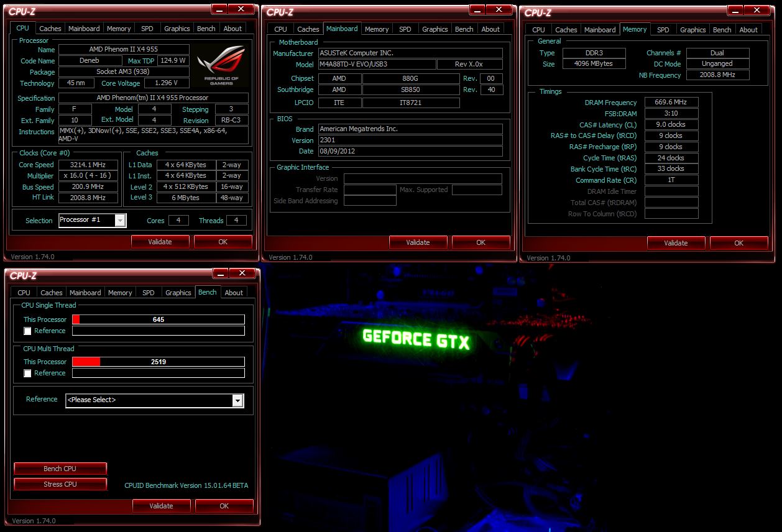Viewport: 782px width, 532px height.
Task: Click the empty Reference bar under CPU Single Thread
Action: [159, 331]
